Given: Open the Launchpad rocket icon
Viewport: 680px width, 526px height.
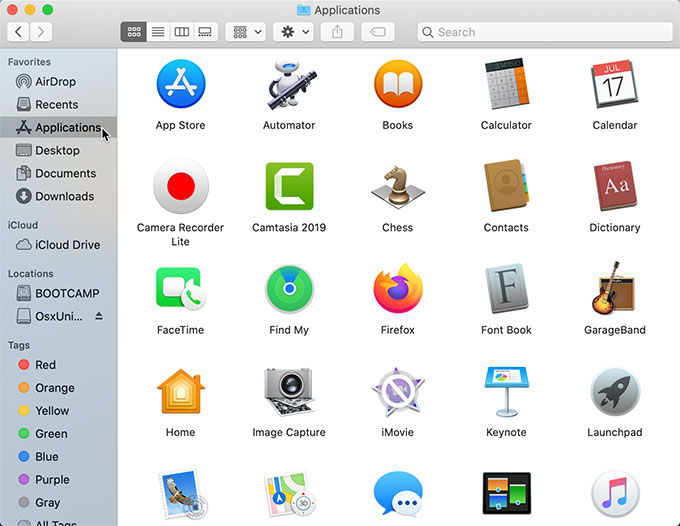Looking at the screenshot, I should pyautogui.click(x=615, y=392).
